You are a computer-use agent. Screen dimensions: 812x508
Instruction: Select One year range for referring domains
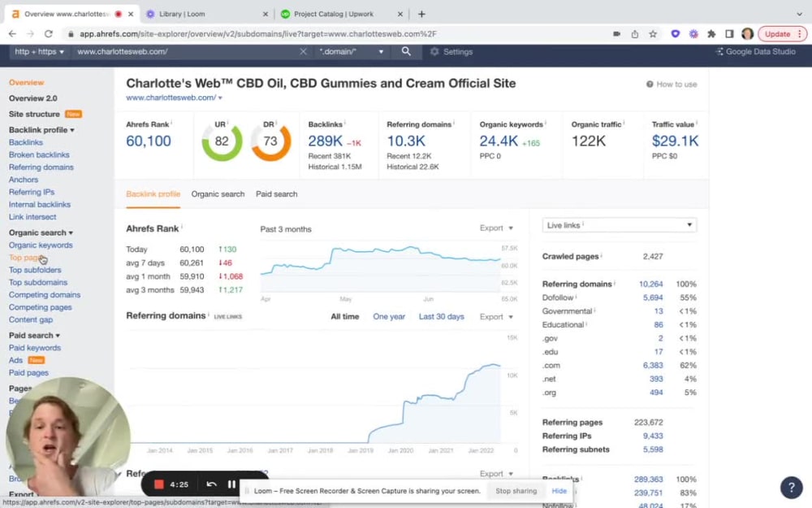[x=389, y=317]
